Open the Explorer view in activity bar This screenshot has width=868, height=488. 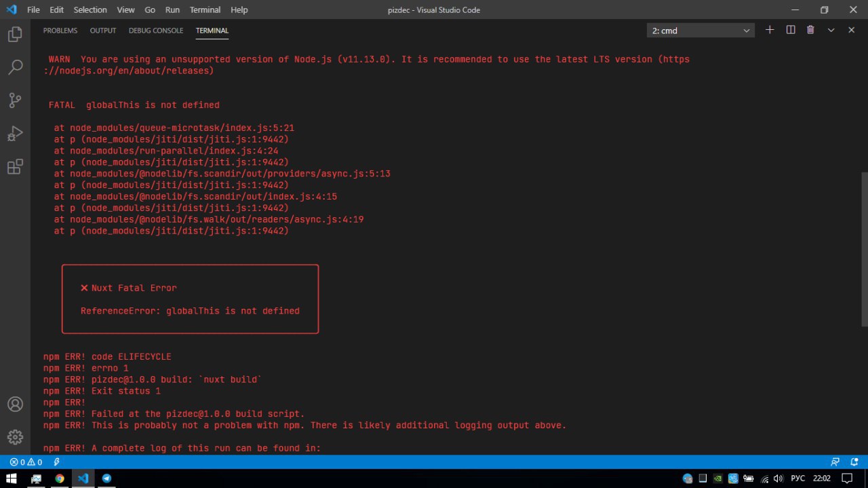pos(15,34)
